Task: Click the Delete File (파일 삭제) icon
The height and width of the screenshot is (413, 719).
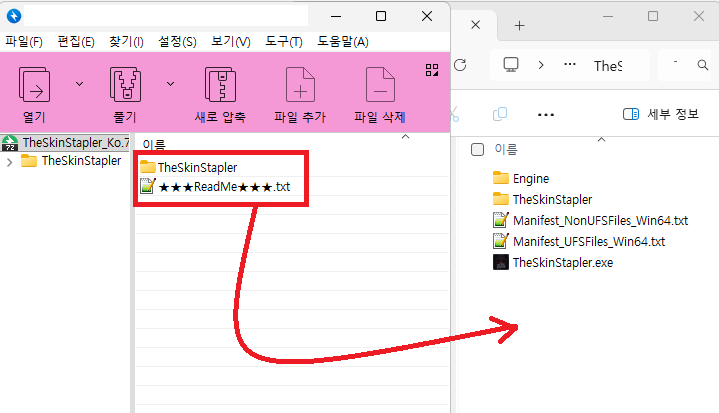Action: coord(380,85)
